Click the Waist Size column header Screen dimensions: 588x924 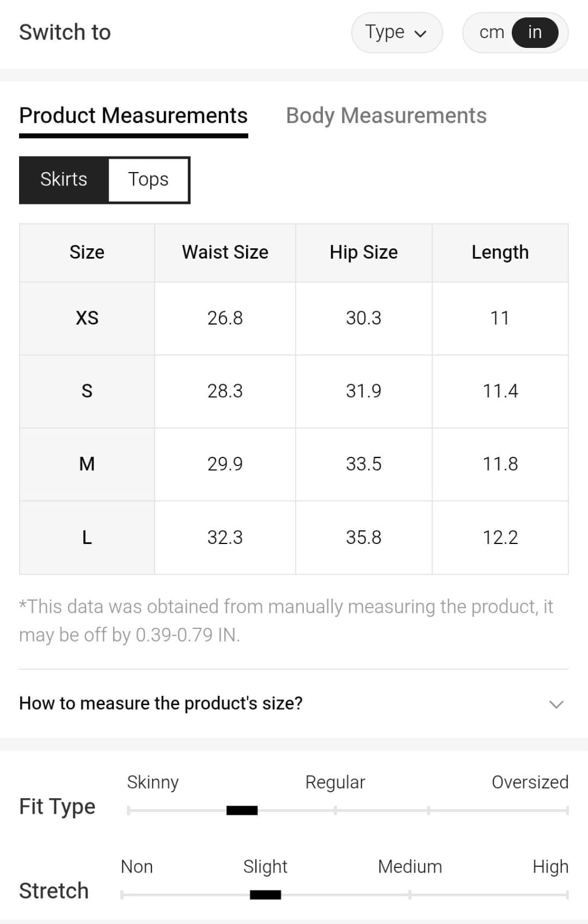[x=225, y=252]
